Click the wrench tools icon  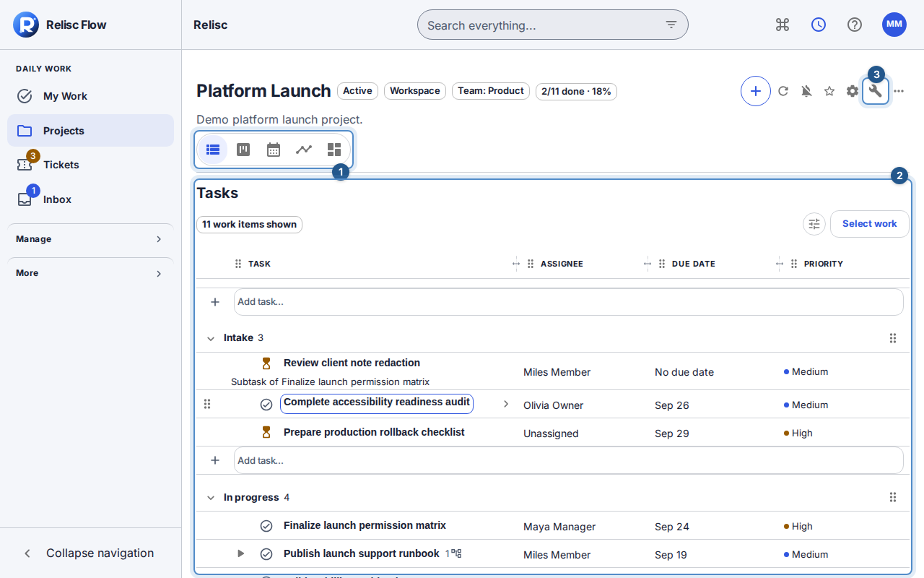click(x=876, y=91)
